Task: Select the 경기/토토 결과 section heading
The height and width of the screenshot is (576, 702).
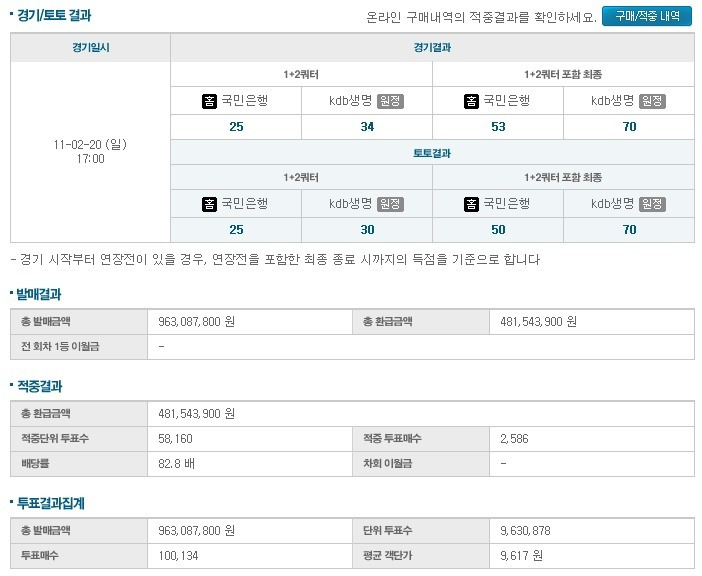Action: 54,16
